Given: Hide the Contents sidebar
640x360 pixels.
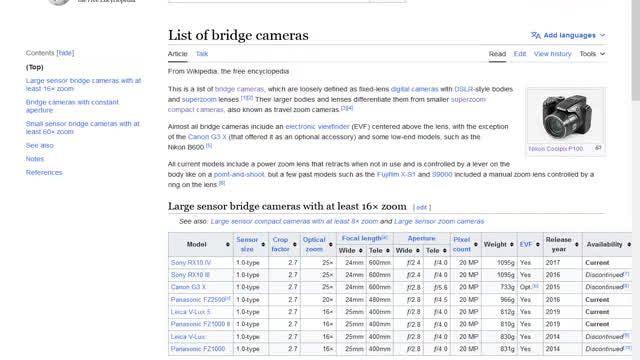Looking at the screenshot, I should point(65,53).
